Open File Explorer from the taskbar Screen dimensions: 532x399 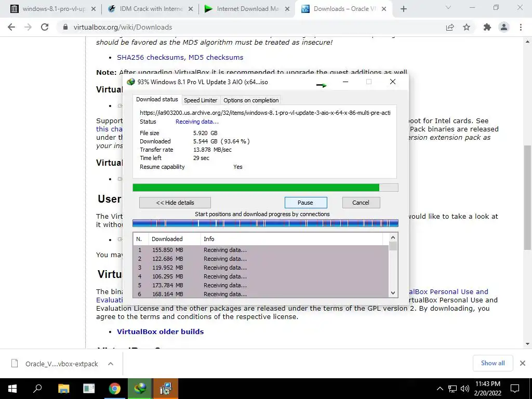63,389
